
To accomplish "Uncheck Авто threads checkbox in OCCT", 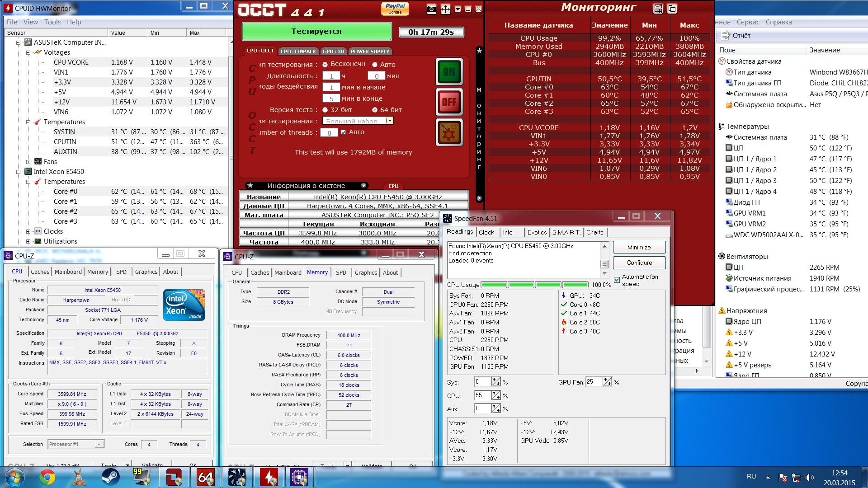I will tap(344, 132).
